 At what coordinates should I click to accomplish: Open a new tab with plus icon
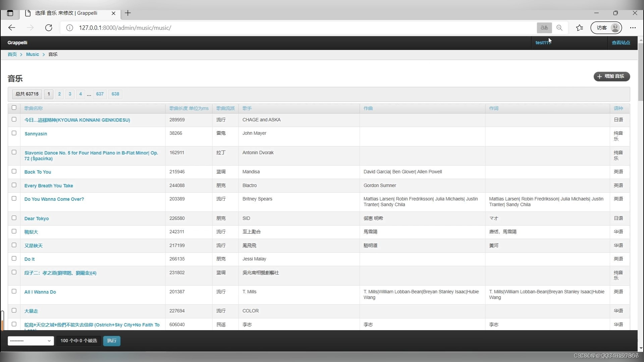point(128,13)
